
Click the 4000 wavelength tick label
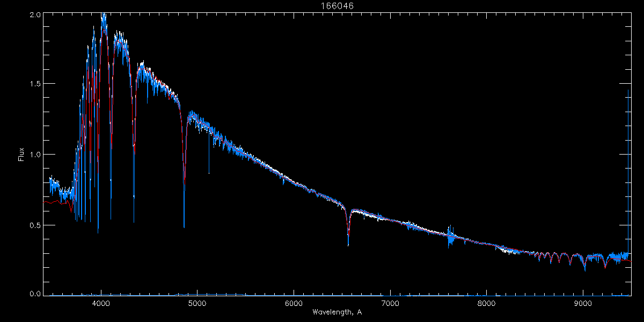101,303
